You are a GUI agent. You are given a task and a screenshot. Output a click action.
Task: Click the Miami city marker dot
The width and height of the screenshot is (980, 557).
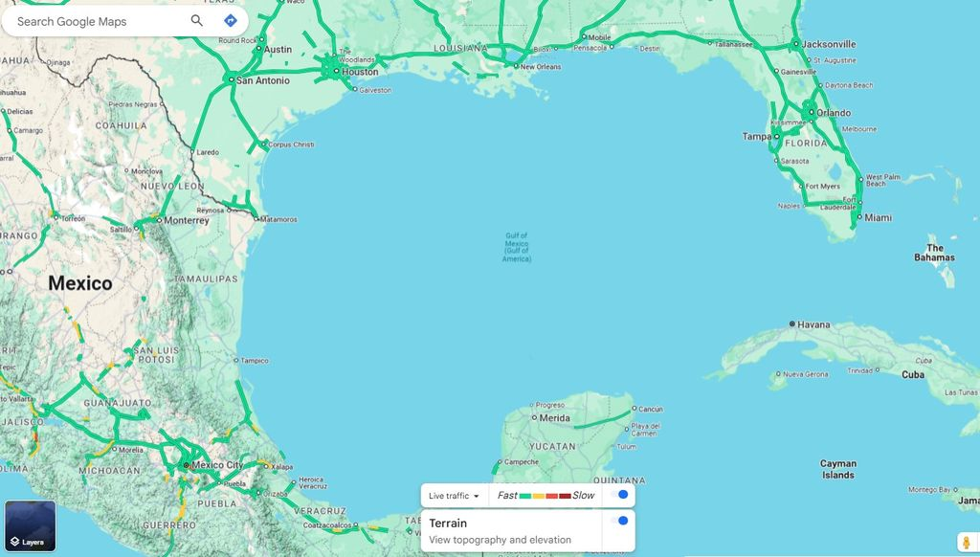coord(858,218)
